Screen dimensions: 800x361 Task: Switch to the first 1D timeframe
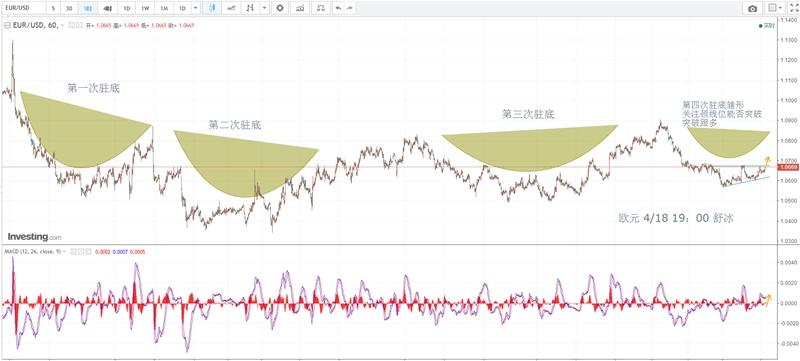pos(127,9)
